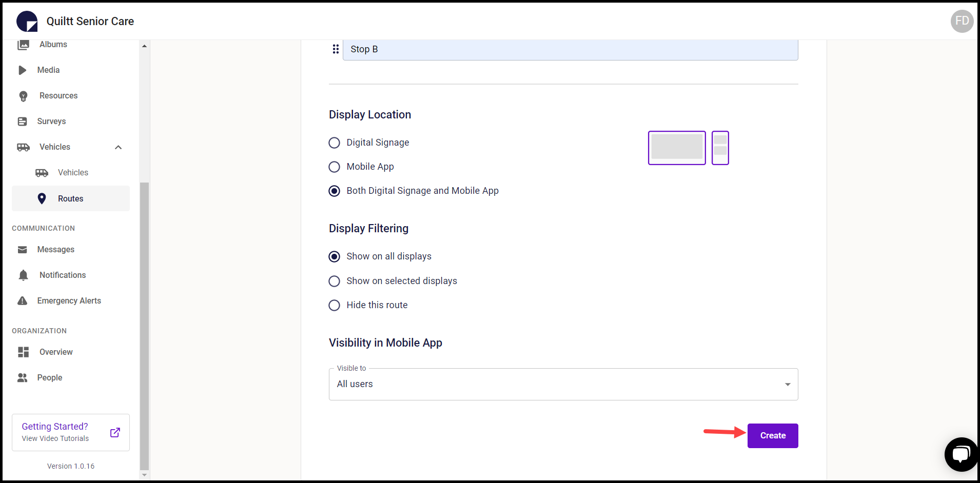The height and width of the screenshot is (483, 980).
Task: Navigate to People page
Action: coord(50,378)
